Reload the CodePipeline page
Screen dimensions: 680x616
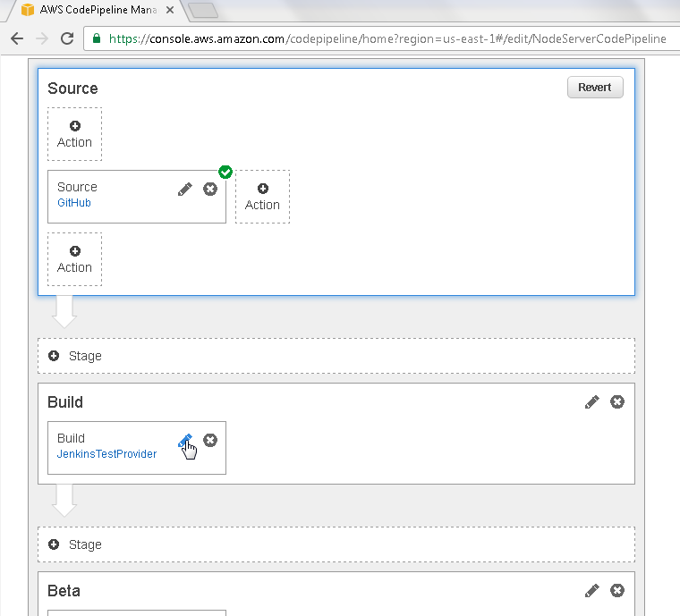[x=67, y=38]
